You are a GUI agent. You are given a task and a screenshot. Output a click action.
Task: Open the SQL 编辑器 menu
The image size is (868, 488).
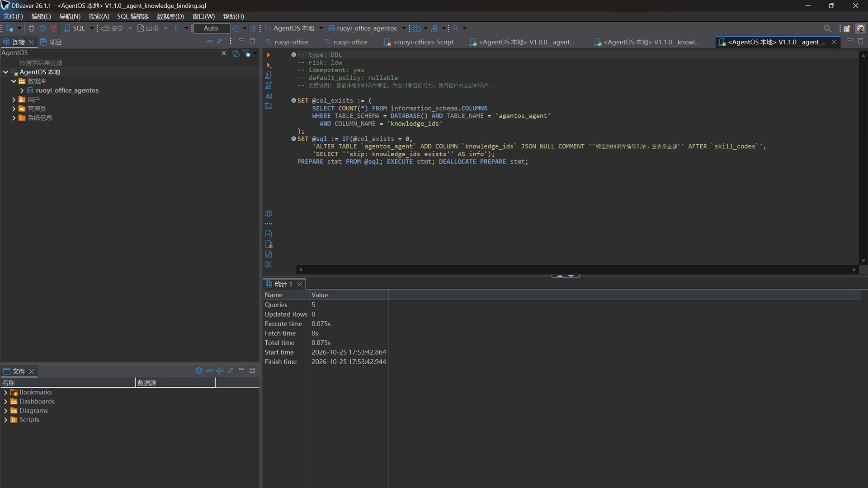tap(133, 16)
